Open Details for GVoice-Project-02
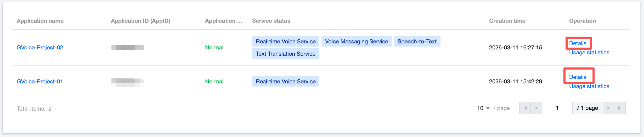Screen dimensions: 644x137 click(578, 43)
